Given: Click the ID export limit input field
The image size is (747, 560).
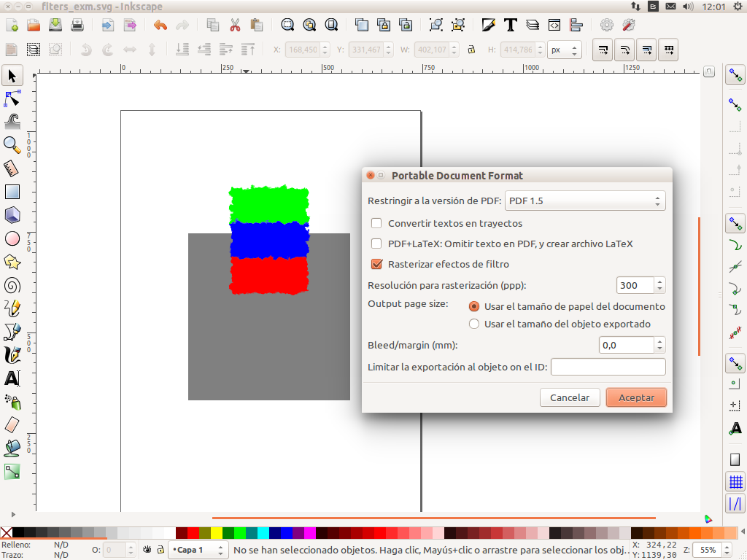Looking at the screenshot, I should click(x=608, y=367).
